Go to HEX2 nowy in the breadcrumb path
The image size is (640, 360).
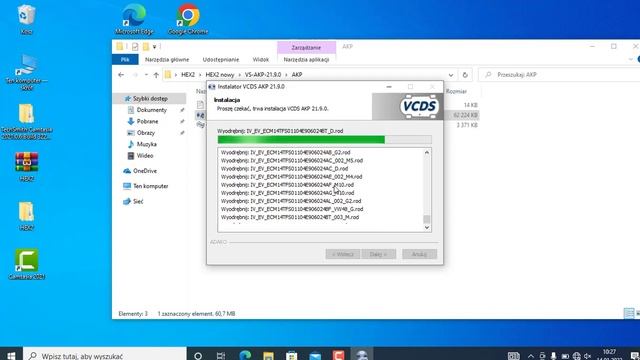(x=220, y=75)
